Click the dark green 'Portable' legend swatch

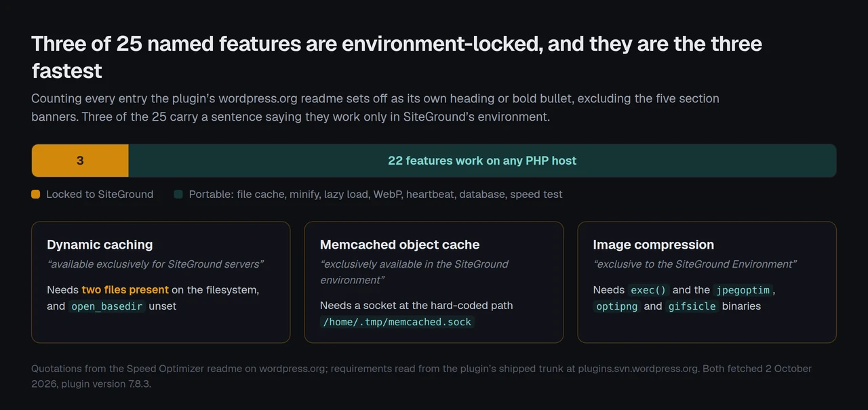[x=178, y=194]
